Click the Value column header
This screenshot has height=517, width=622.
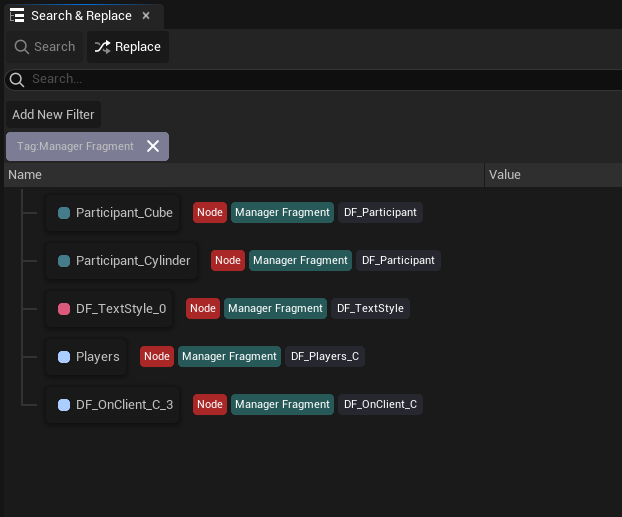[505, 175]
